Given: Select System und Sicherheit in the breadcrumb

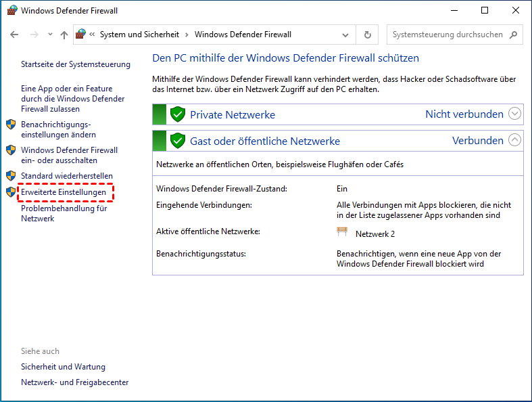Looking at the screenshot, I should (141, 35).
